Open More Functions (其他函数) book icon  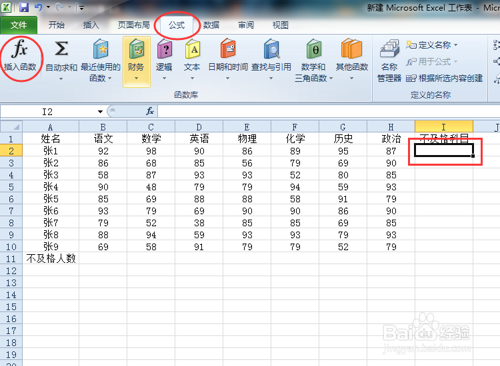pyautogui.click(x=352, y=49)
